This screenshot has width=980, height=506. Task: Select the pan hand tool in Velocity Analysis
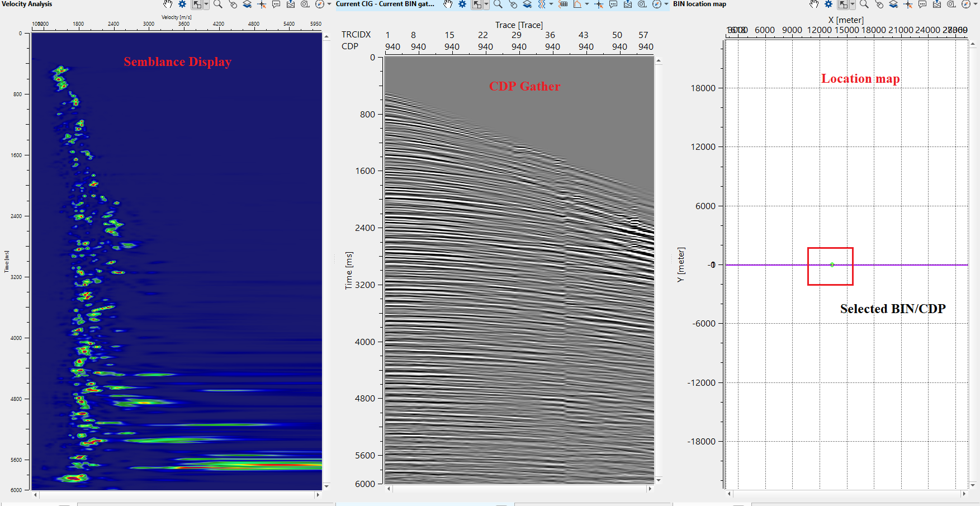[x=168, y=4]
